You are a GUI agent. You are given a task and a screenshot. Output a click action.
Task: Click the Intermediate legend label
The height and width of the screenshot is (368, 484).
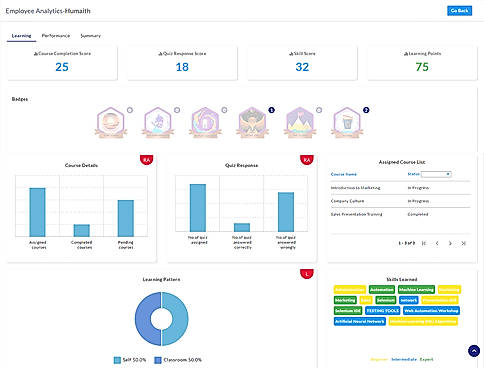(x=404, y=359)
